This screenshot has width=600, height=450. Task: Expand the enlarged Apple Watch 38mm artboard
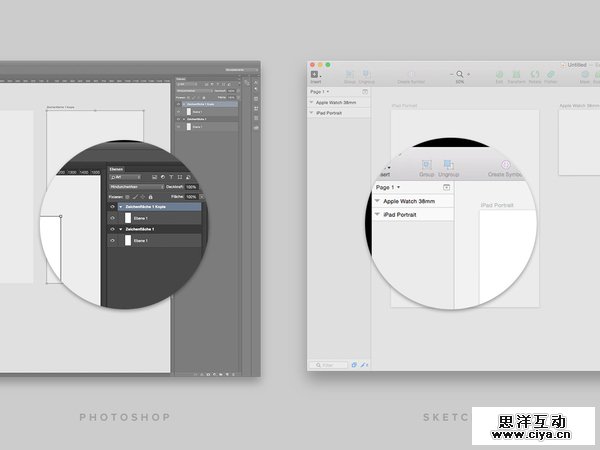[x=377, y=201]
